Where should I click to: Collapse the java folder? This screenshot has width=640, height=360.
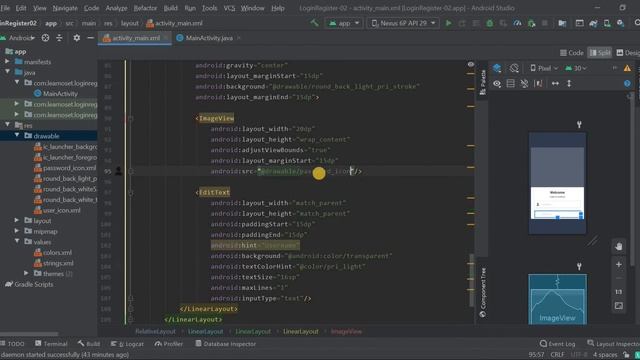7,72
